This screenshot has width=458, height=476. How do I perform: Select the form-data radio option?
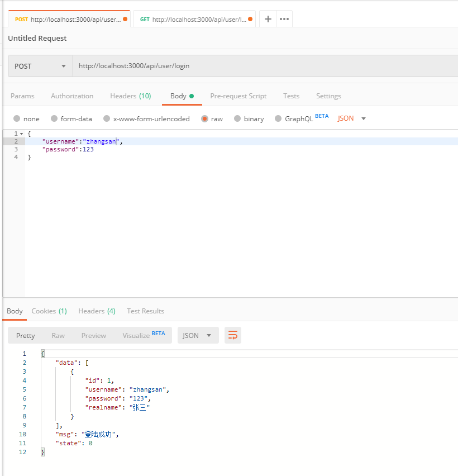pos(54,119)
